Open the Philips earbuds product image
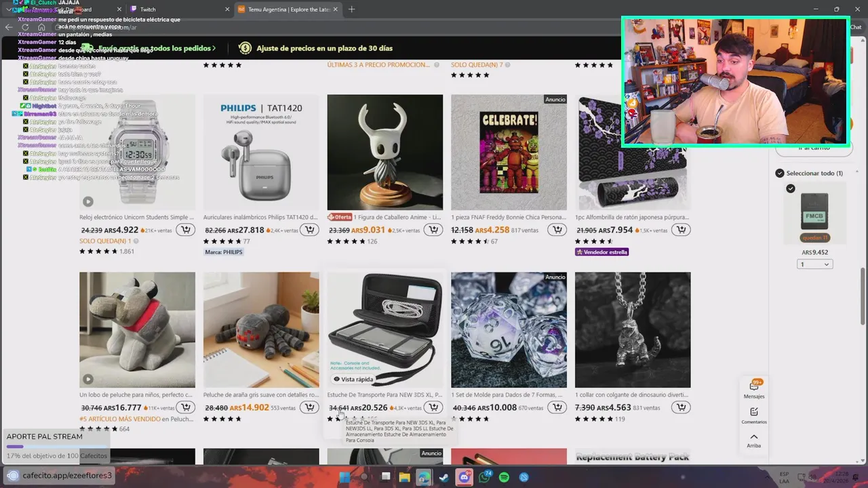Image resolution: width=868 pixels, height=488 pixels. click(x=261, y=152)
